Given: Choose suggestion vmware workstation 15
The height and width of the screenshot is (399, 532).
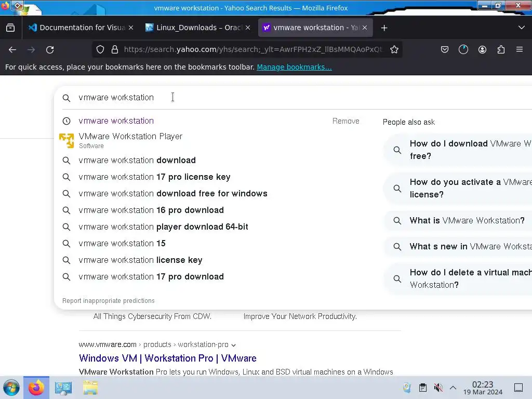Looking at the screenshot, I should 122,243.
